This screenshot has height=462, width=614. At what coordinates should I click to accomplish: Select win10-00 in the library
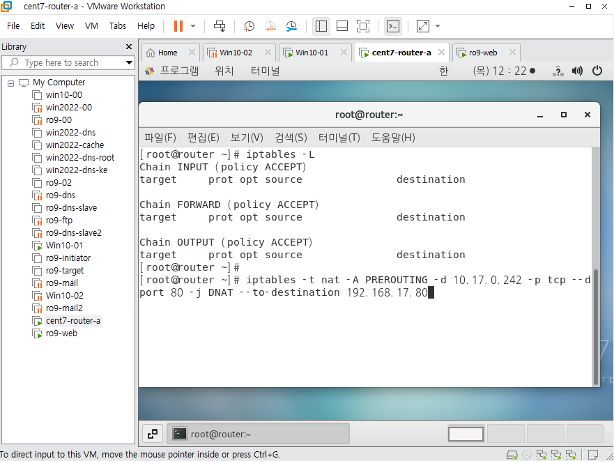click(64, 95)
